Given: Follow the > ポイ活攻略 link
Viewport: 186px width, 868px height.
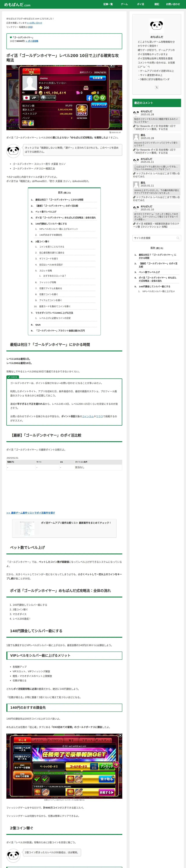Looking at the screenshot, I should coord(32,41).
